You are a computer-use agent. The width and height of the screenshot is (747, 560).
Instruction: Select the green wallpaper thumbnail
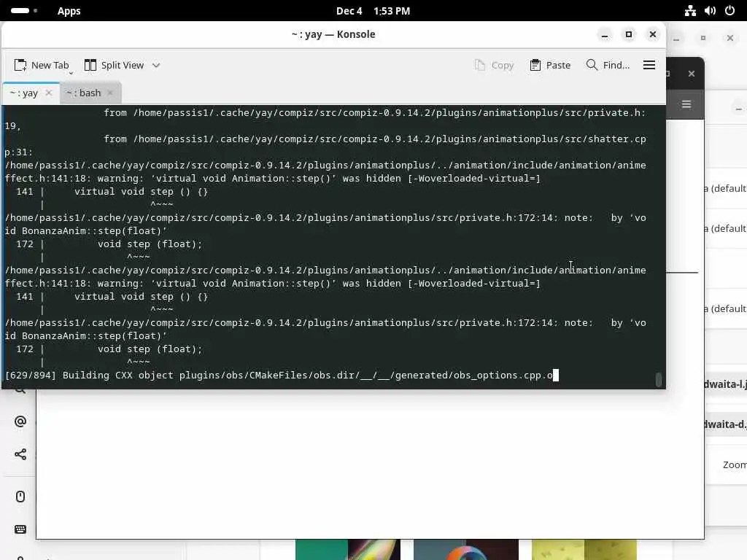click(348, 550)
